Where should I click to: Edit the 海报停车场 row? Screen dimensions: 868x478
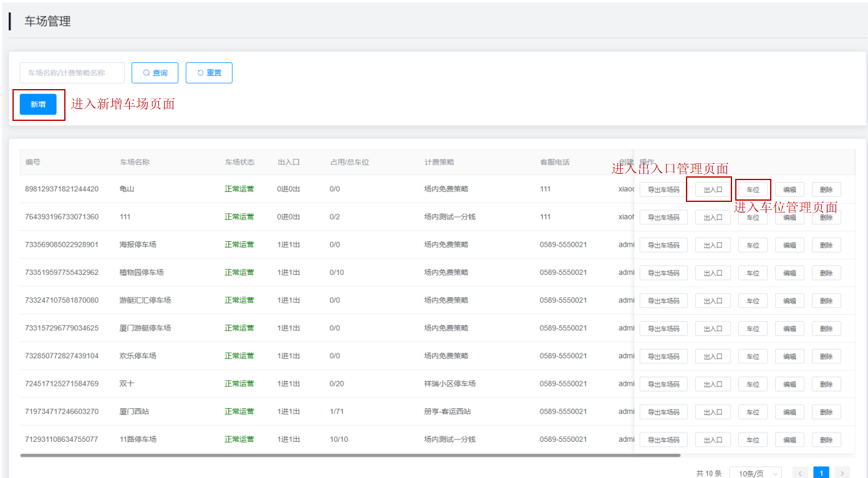coord(789,246)
